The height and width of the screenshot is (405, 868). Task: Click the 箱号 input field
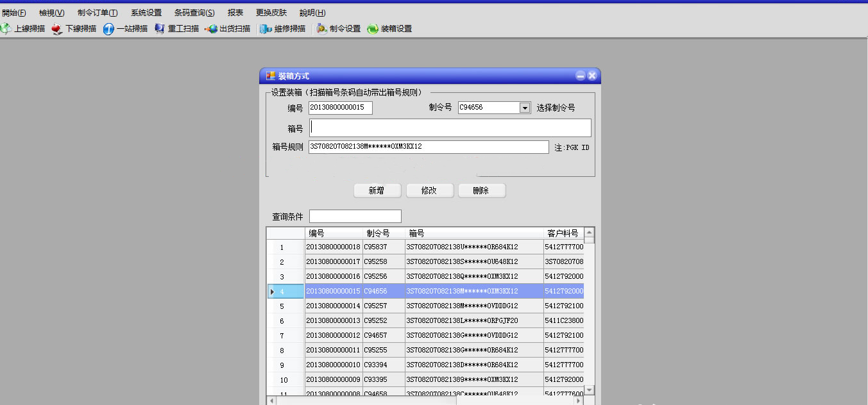click(x=450, y=128)
